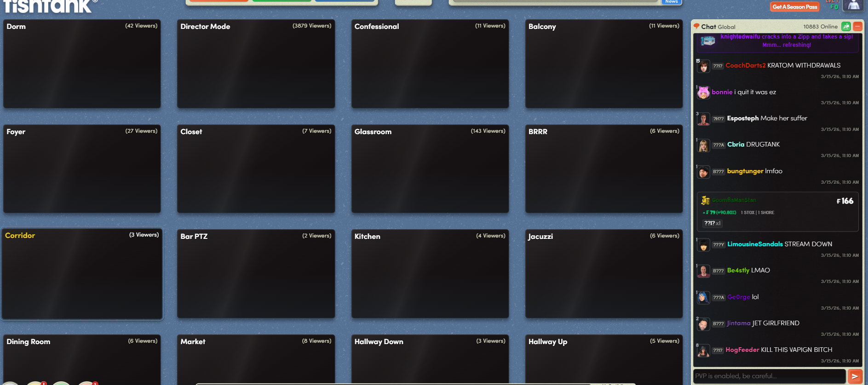Open Esposteph's username link

(743, 119)
